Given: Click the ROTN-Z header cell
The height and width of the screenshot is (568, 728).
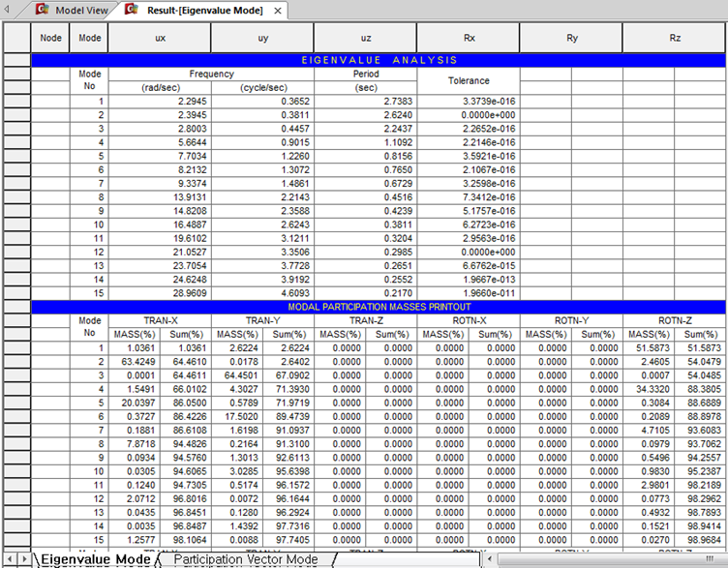Looking at the screenshot, I should (x=675, y=320).
